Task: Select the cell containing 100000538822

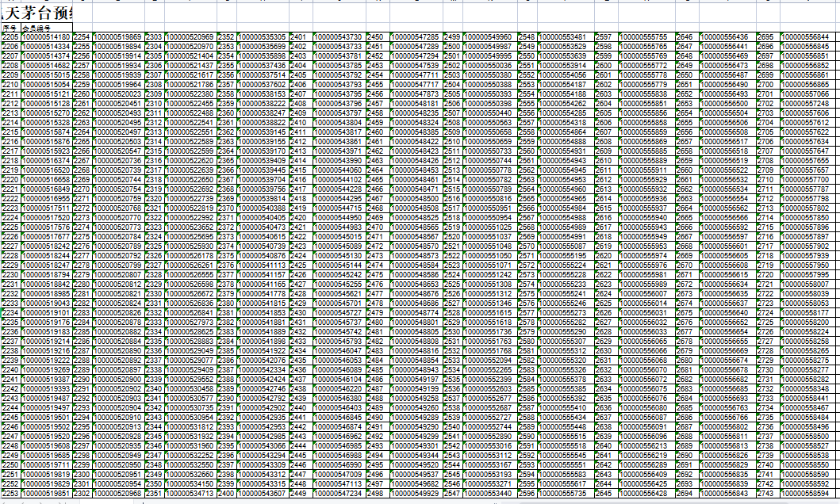Action: point(263,123)
